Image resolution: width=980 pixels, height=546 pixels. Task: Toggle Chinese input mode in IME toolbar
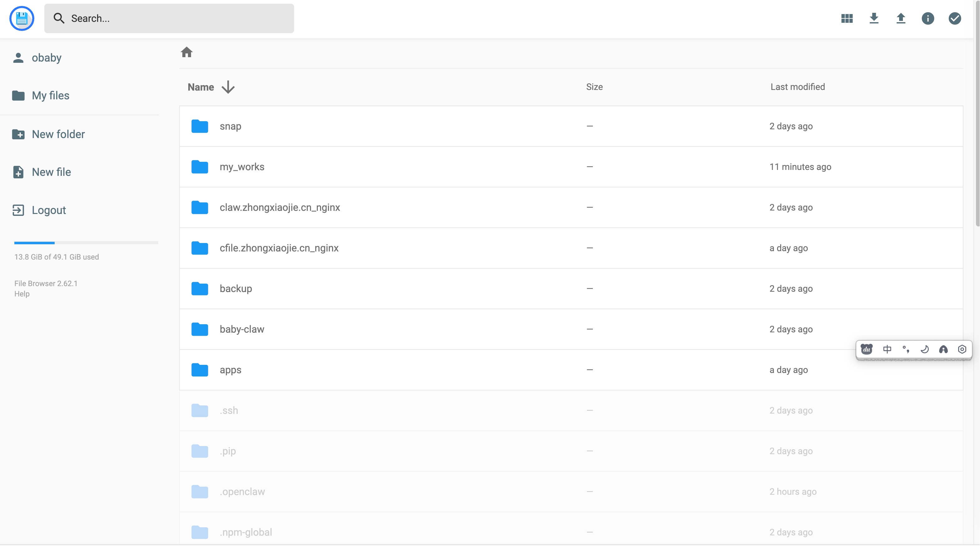[x=887, y=349]
